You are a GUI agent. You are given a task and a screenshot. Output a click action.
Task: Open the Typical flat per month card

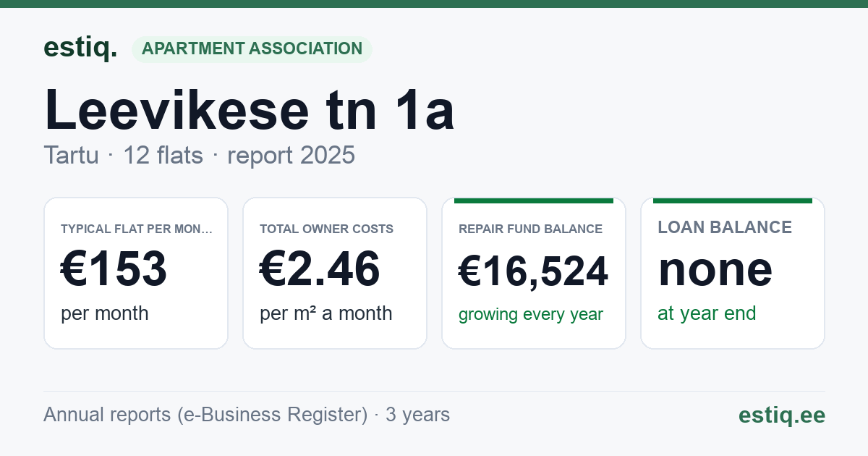136,273
